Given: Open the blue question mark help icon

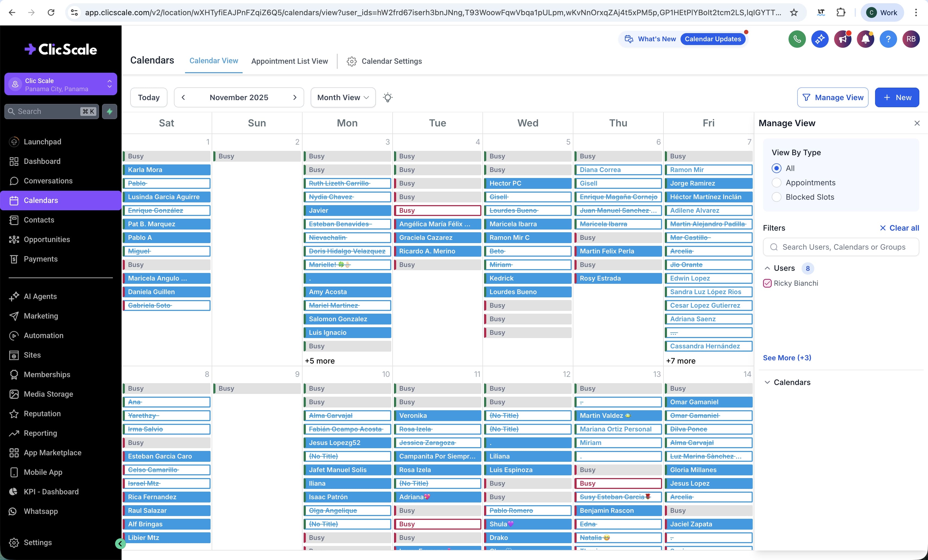Looking at the screenshot, I should [x=888, y=39].
